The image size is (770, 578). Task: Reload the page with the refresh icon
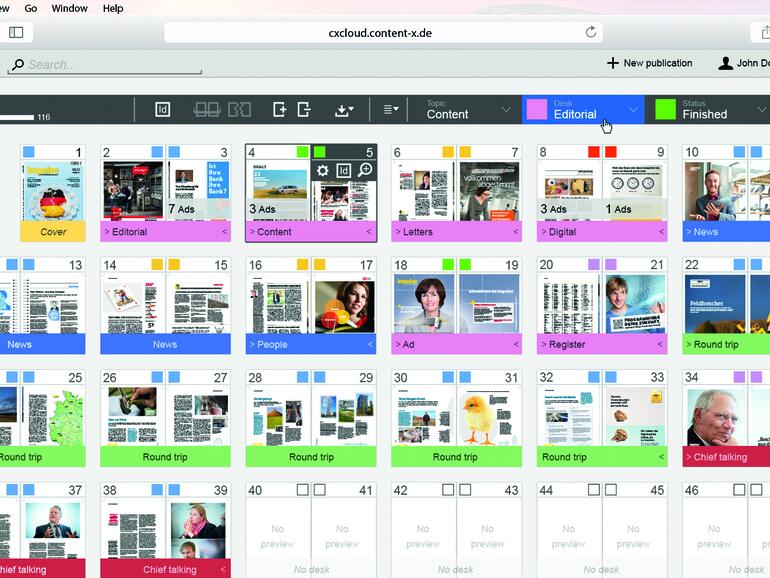[x=591, y=32]
